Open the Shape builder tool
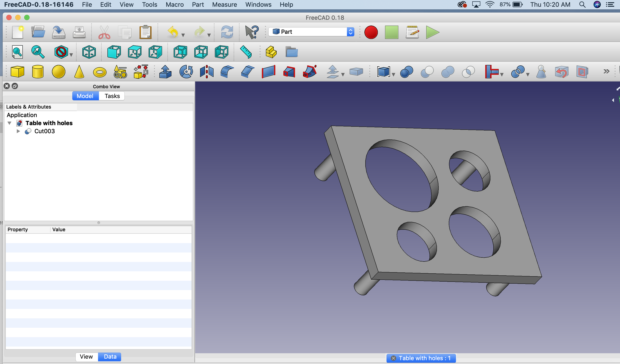Screen dimensions: 620x364 [x=141, y=72]
